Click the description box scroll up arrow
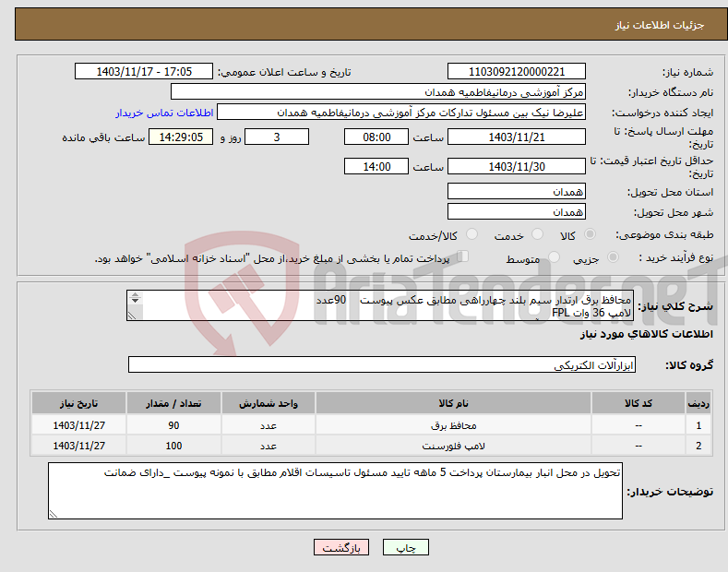 pyautogui.click(x=135, y=294)
